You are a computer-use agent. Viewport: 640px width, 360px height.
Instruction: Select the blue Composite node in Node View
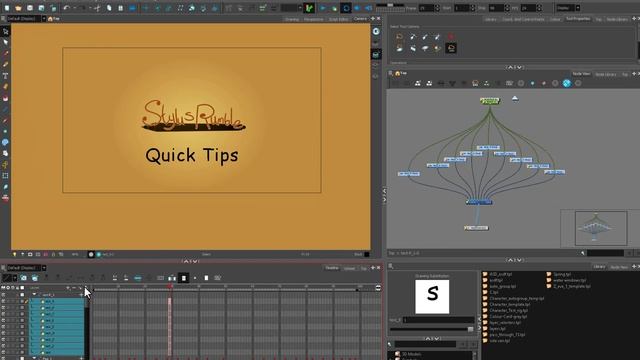click(479, 202)
